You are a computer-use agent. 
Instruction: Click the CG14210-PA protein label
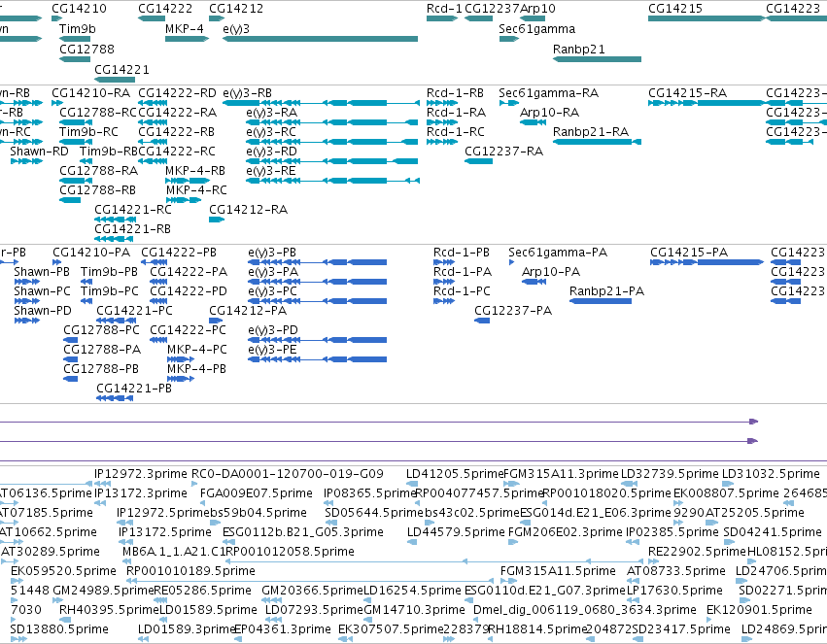coord(91,253)
